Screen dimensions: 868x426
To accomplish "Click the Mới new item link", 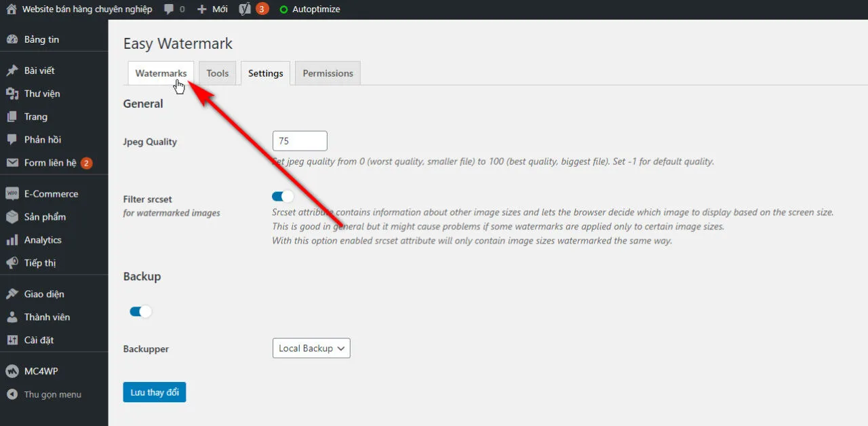I will pos(220,9).
